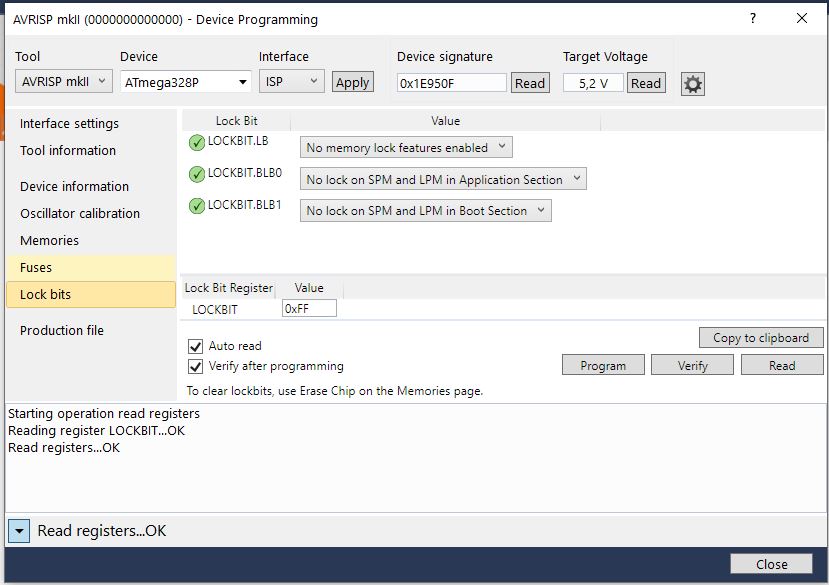Viewport: 829px width, 585px height.
Task: Open the Device dropdown showing ATmega328P
Action: (x=186, y=82)
